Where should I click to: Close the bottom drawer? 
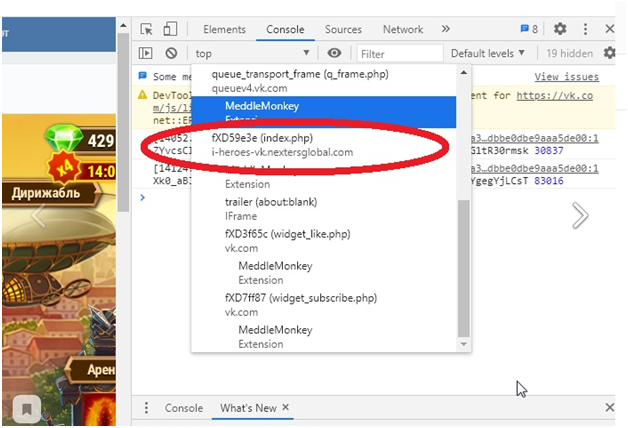pyautogui.click(x=610, y=408)
